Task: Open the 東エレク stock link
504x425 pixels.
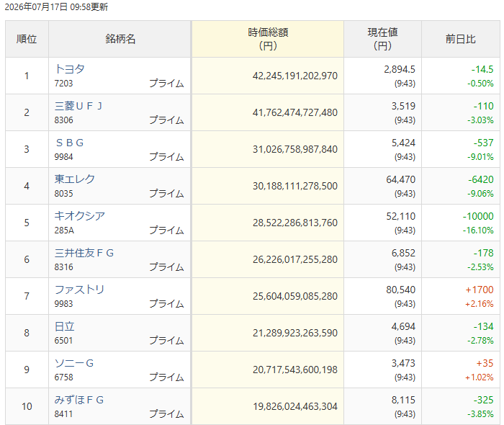Action: 75,179
